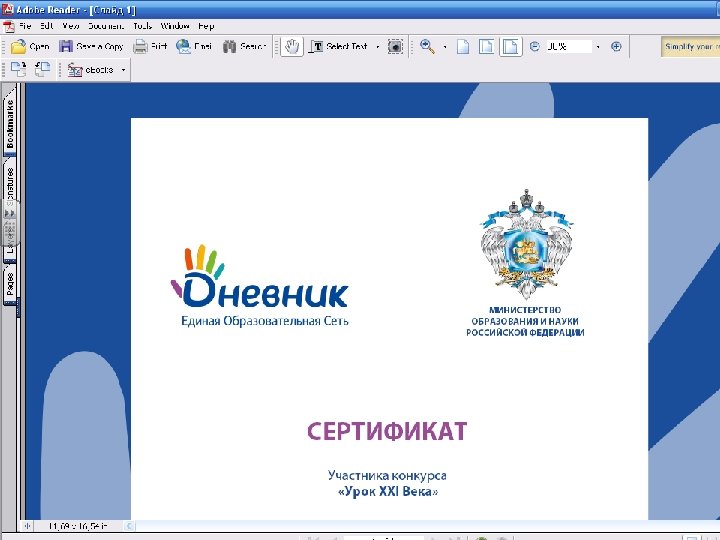The image size is (720, 540).
Task: Select the Snapshot tool
Action: (x=395, y=46)
